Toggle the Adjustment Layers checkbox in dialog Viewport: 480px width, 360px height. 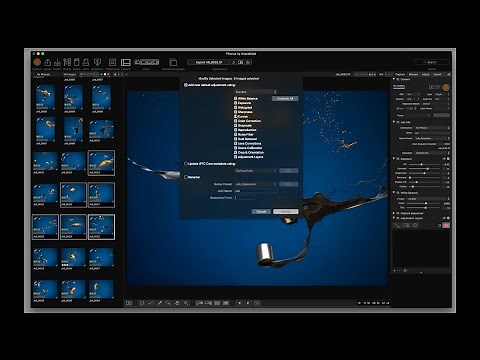[235, 157]
